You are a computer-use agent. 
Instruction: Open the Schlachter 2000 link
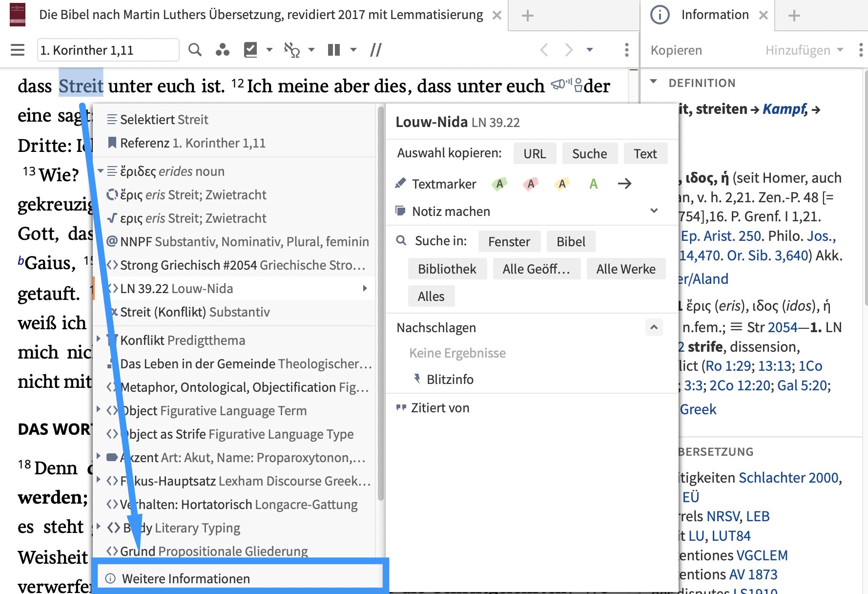(x=788, y=477)
